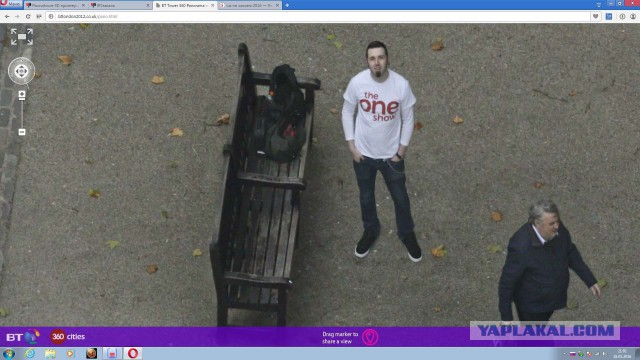Open the tab menu dropdown in title bar

(x=599, y=4)
